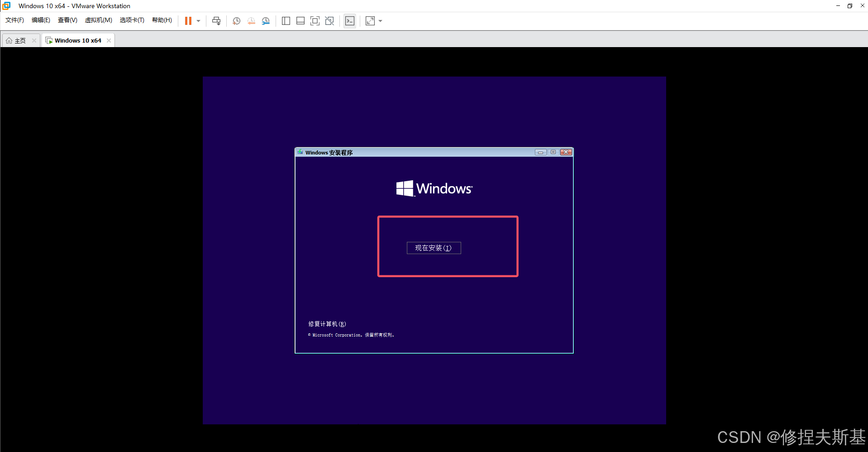The width and height of the screenshot is (868, 452).
Task: Open the snapshot manager
Action: [x=266, y=21]
